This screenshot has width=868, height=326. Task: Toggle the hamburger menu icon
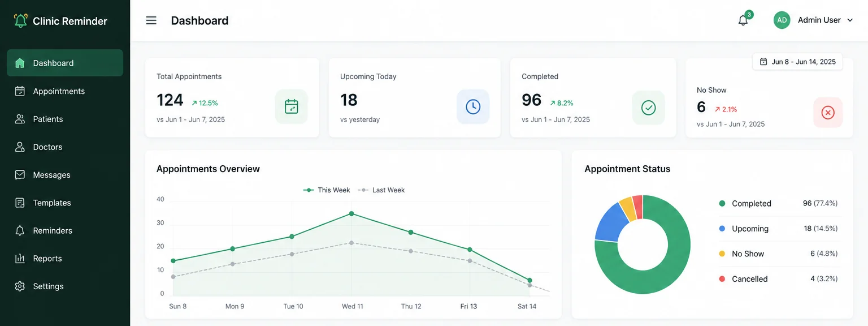pyautogui.click(x=151, y=20)
